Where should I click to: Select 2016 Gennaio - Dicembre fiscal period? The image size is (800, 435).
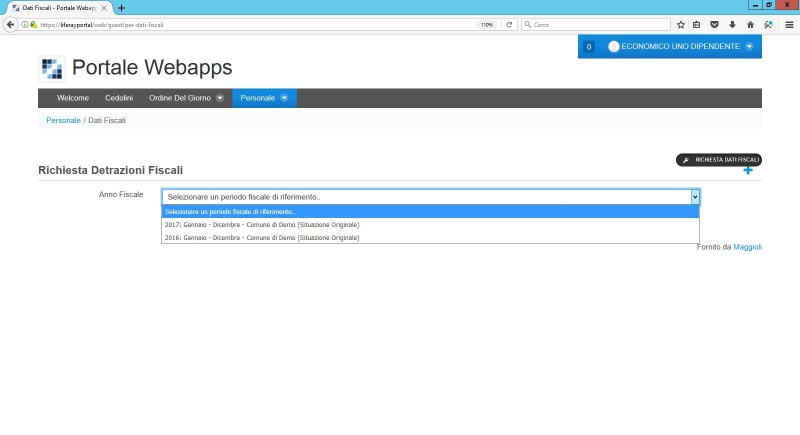click(x=262, y=238)
